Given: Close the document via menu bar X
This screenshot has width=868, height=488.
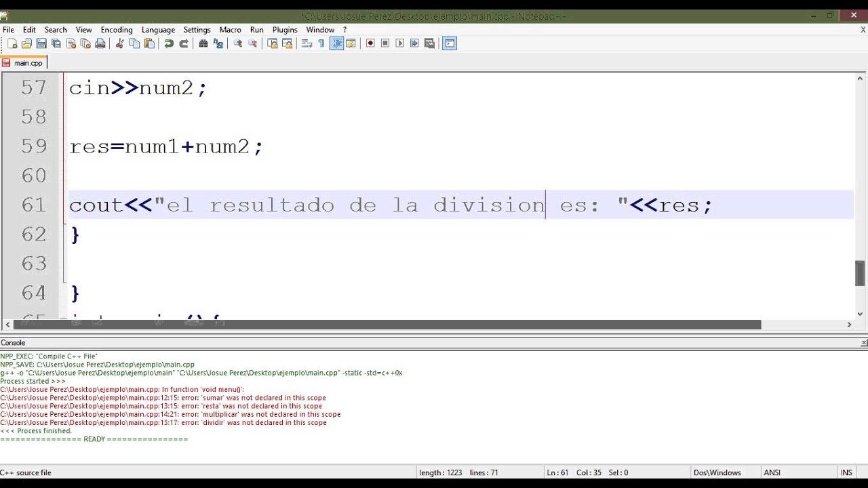Looking at the screenshot, I should (x=863, y=30).
